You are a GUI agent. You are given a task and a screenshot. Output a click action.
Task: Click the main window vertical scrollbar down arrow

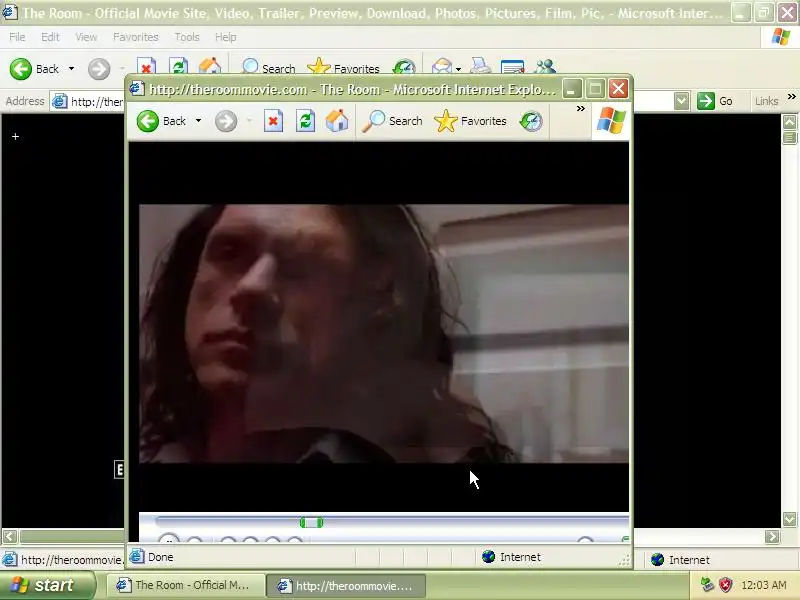click(x=789, y=519)
